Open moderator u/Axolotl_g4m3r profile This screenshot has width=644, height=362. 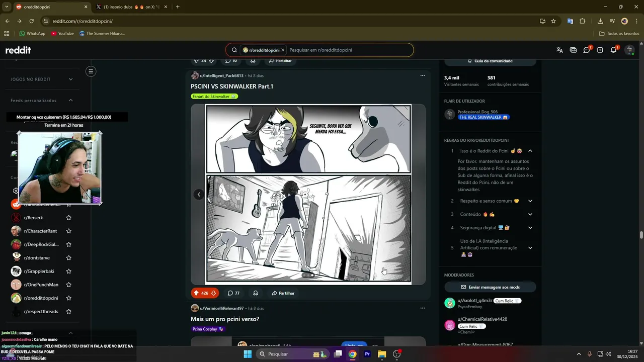pyautogui.click(x=474, y=301)
